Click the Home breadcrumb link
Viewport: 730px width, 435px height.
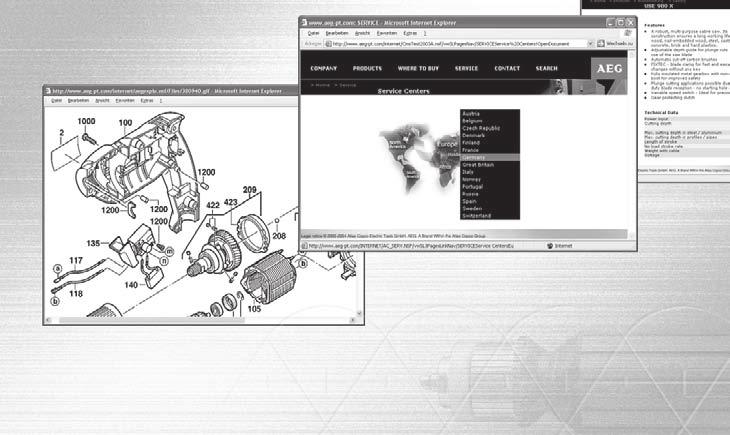(323, 85)
